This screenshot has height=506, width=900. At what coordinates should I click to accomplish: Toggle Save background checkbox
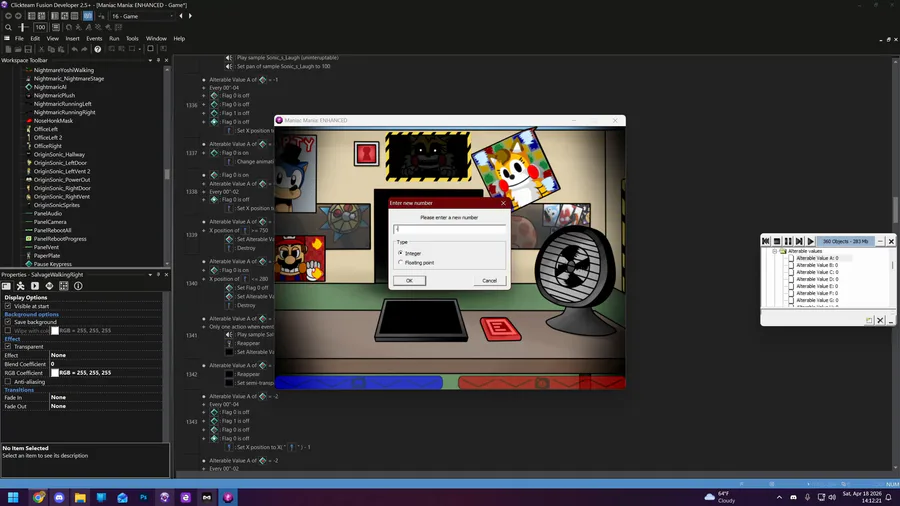(x=8, y=322)
